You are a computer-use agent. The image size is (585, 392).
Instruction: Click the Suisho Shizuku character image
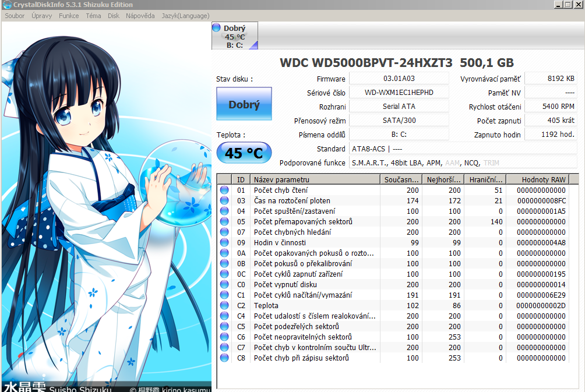[106, 206]
